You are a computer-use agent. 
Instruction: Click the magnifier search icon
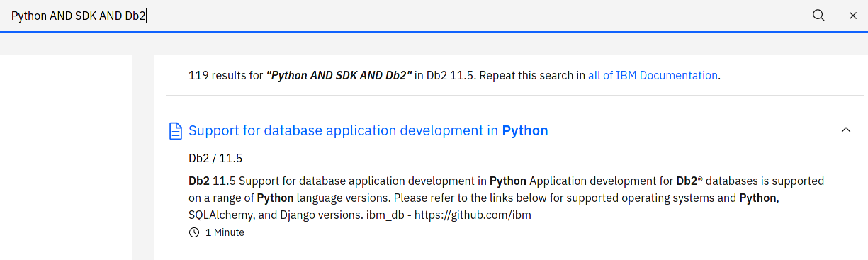click(x=818, y=16)
